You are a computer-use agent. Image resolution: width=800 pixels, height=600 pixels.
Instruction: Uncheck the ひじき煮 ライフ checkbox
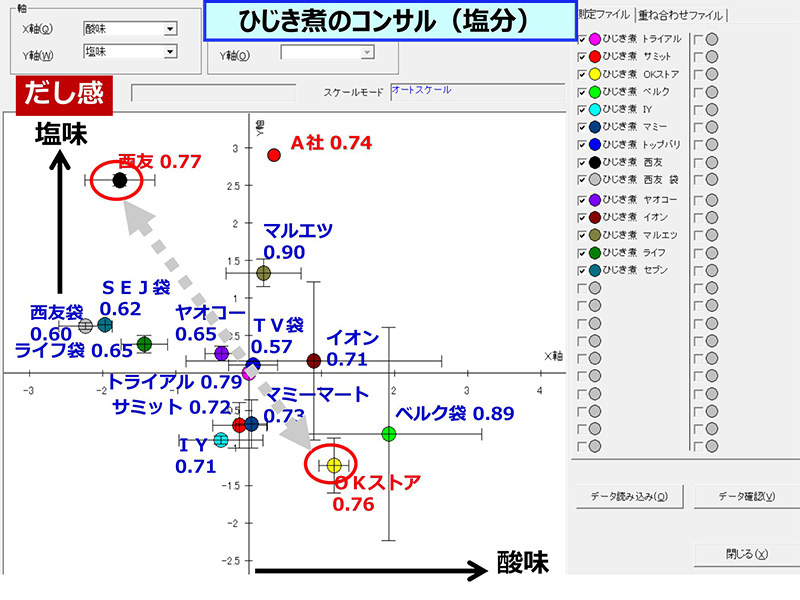click(x=582, y=254)
